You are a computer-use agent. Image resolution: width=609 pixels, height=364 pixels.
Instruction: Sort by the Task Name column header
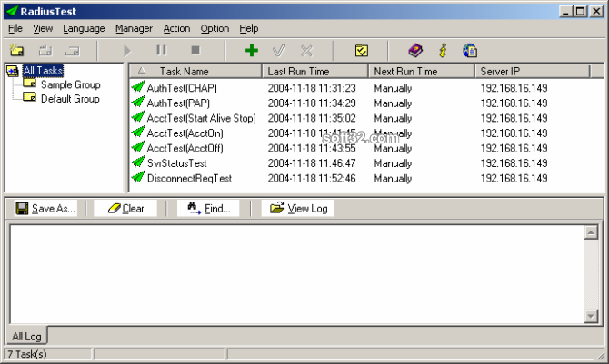coord(195,72)
